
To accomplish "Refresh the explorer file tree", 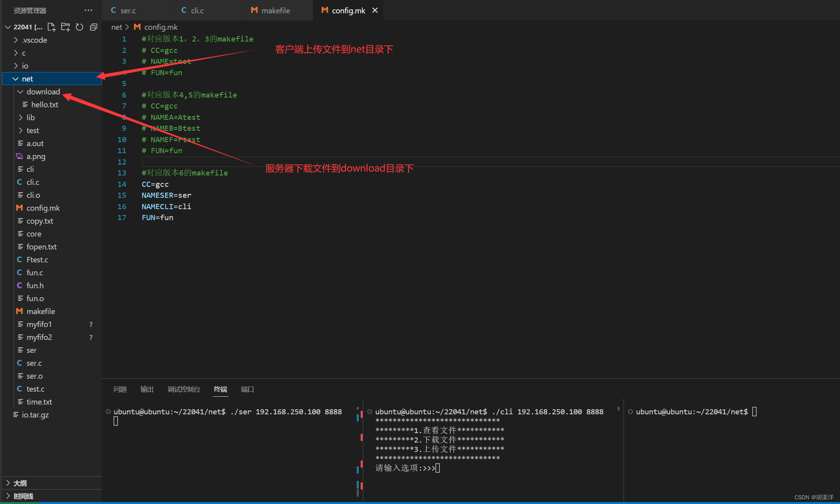I will click(79, 27).
